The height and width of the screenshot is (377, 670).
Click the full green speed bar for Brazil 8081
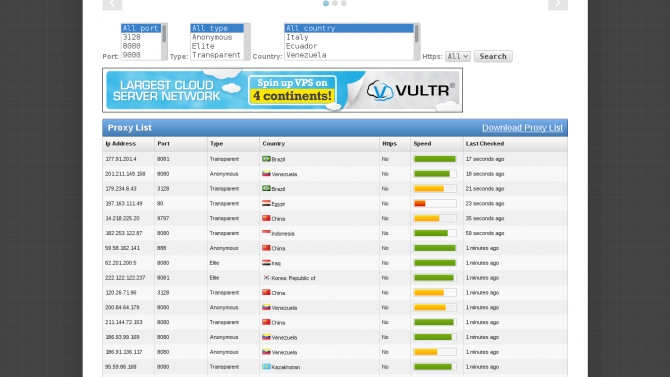[x=435, y=159]
